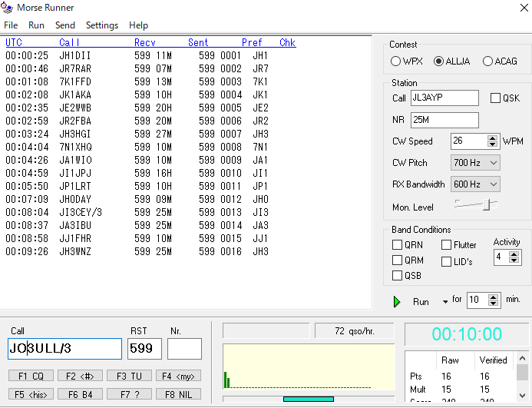Open the Send menu
Viewport: 532px width, 408px height.
65,25
